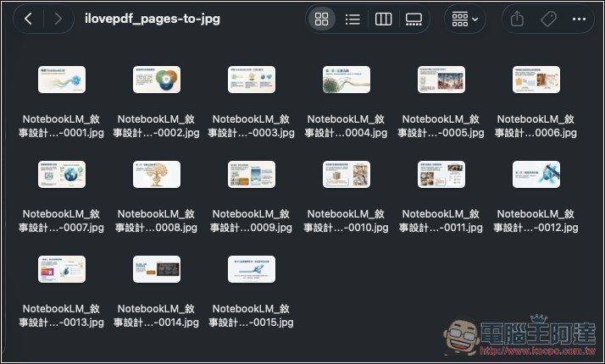The width and height of the screenshot is (605, 364).
Task: Click the file name ending -0010.jpg
Action: pos(346,221)
